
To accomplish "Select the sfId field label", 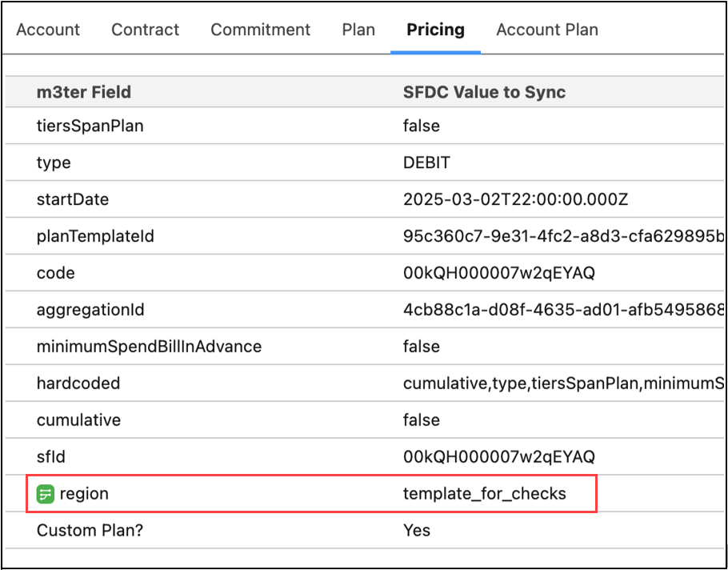I will [x=51, y=457].
